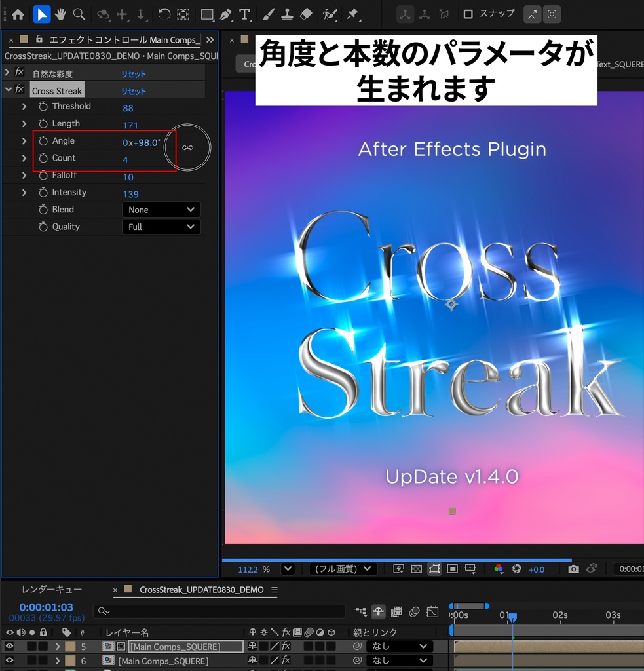Select the Hand tool
Screen dimensions: 644x671
pos(60,14)
